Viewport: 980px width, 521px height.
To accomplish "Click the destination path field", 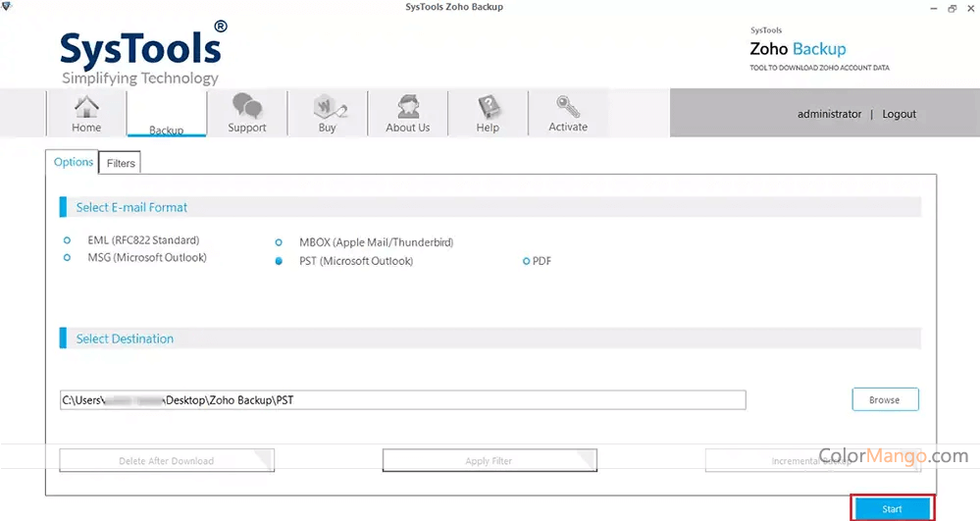I will point(403,400).
